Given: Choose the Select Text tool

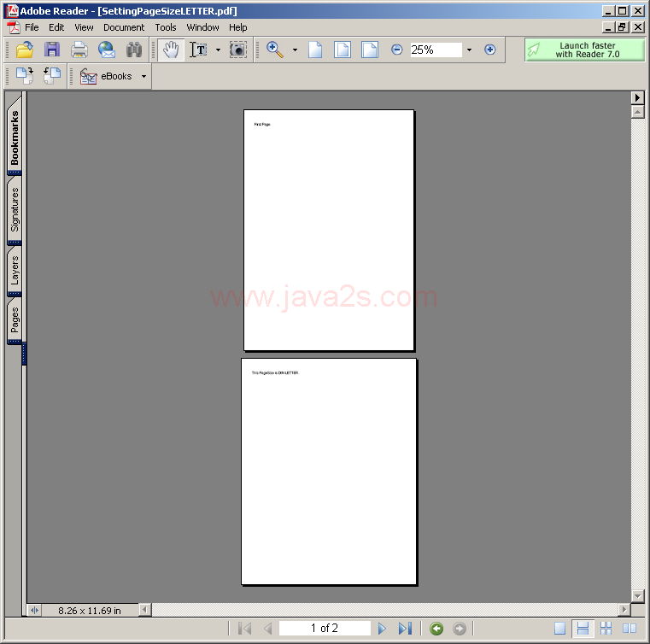Looking at the screenshot, I should 198,50.
